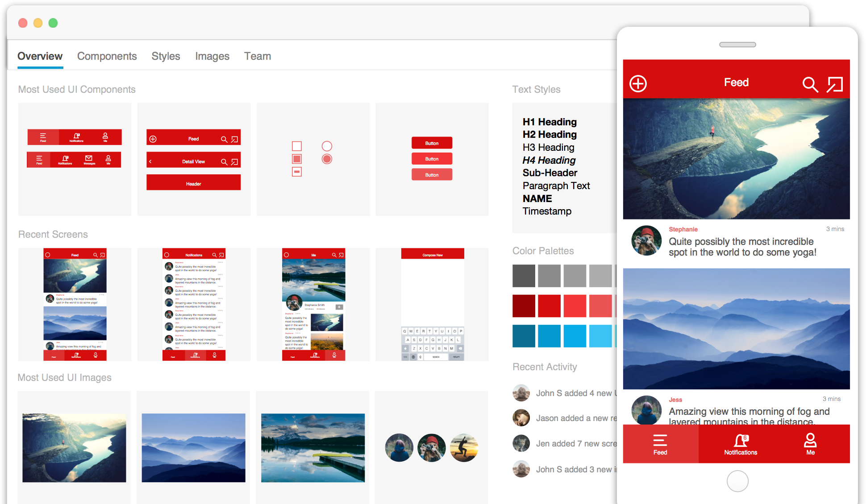Open Jess's profile from her feed post

(x=646, y=410)
